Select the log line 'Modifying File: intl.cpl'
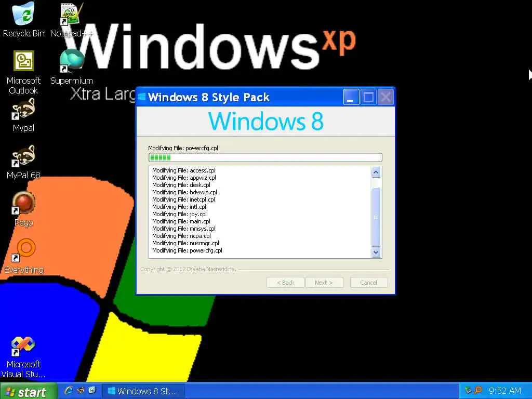 (x=179, y=207)
